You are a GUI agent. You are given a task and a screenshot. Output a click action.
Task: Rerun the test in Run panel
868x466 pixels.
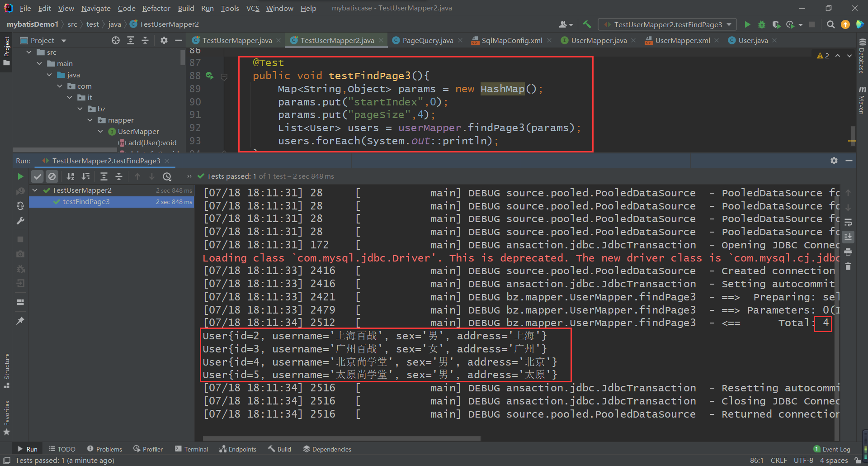[20, 176]
